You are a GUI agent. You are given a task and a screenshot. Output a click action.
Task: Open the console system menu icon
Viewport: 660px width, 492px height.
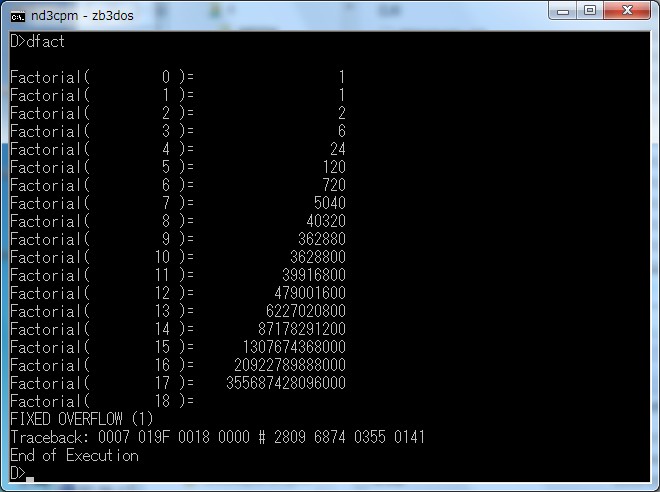[17, 15]
